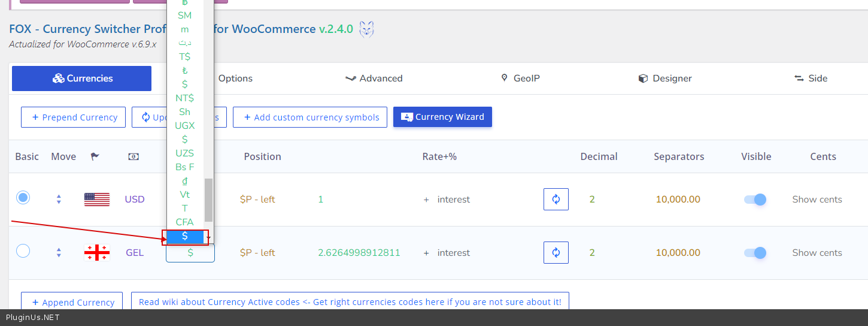Viewport: 868px width, 326px height.
Task: Click the money icon column header
Action: coord(133,157)
